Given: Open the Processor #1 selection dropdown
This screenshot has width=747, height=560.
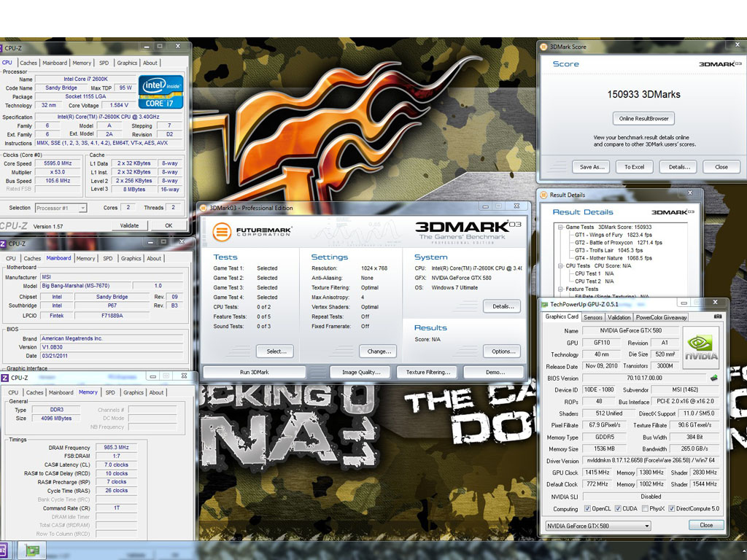Looking at the screenshot, I should coord(61,208).
